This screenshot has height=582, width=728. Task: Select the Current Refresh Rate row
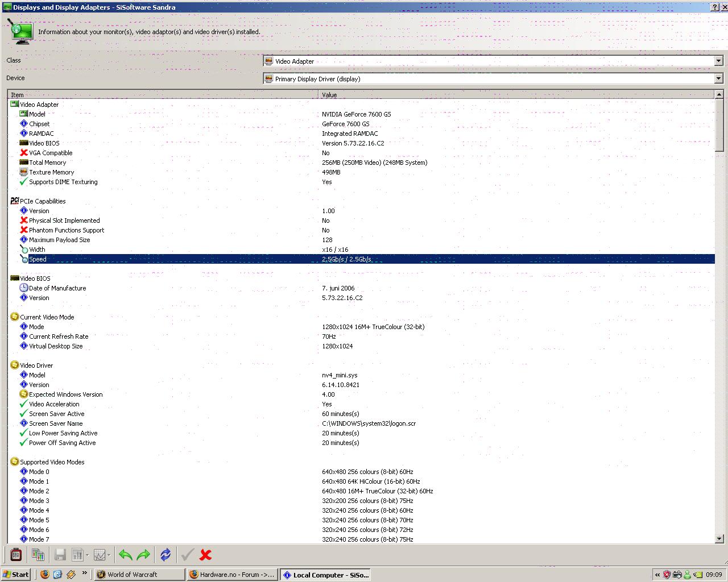click(362, 336)
